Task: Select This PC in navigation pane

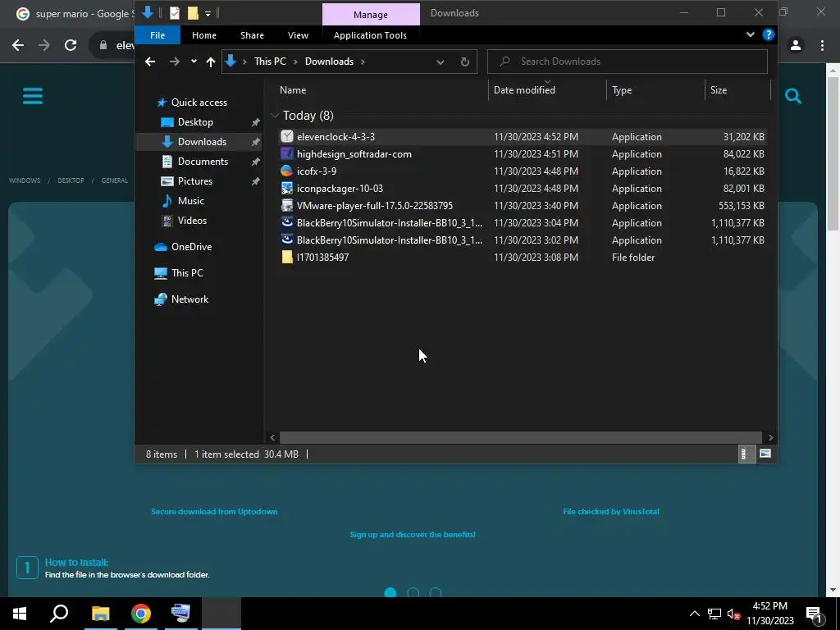Action: click(187, 273)
